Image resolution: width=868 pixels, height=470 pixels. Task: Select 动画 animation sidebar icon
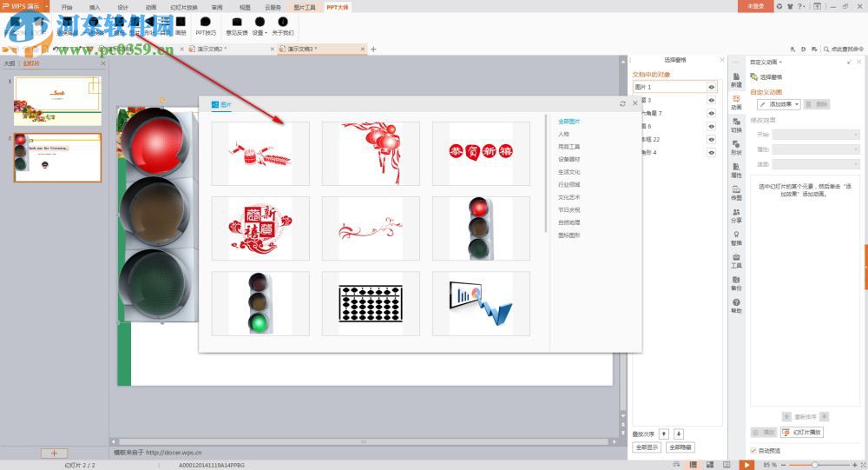pos(736,103)
